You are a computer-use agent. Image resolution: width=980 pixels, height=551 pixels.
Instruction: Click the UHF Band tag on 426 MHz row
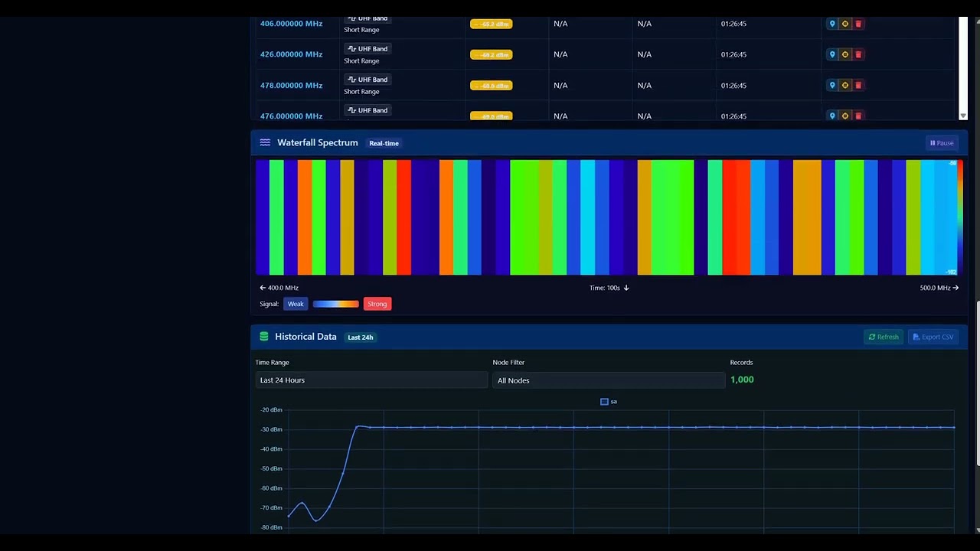(x=367, y=49)
